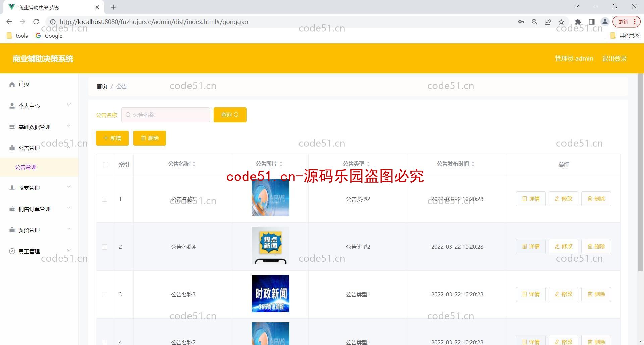The image size is (644, 345).
Task: Open the 其他书签 folder
Action: pyautogui.click(x=625, y=36)
